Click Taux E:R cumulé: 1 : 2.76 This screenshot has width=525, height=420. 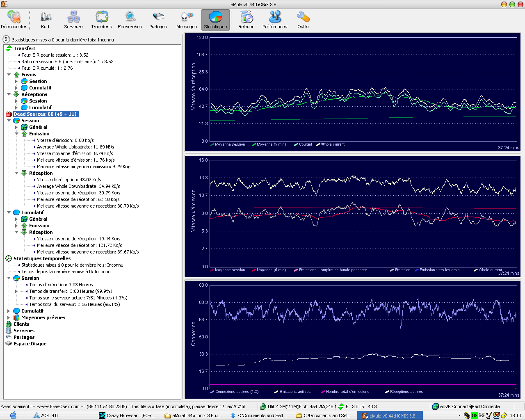pos(47,68)
